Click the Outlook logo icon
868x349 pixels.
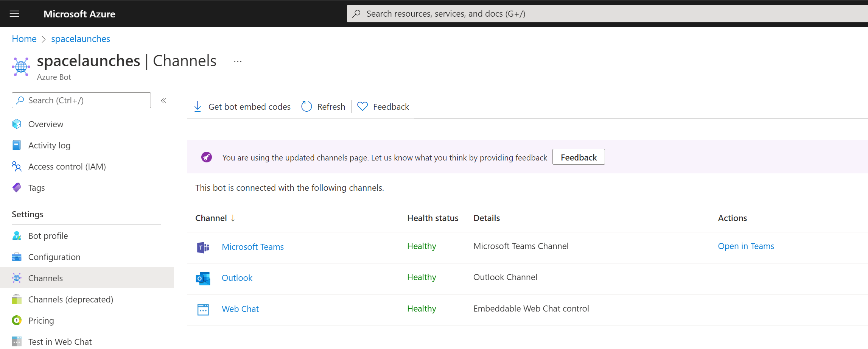(x=203, y=278)
